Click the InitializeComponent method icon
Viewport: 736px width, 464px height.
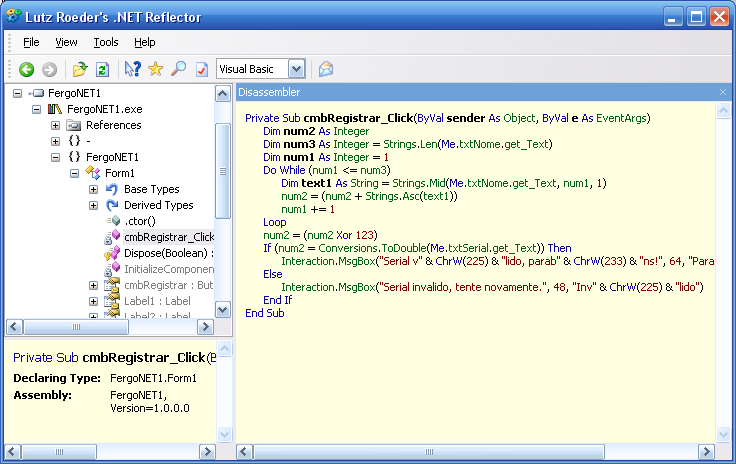point(112,269)
